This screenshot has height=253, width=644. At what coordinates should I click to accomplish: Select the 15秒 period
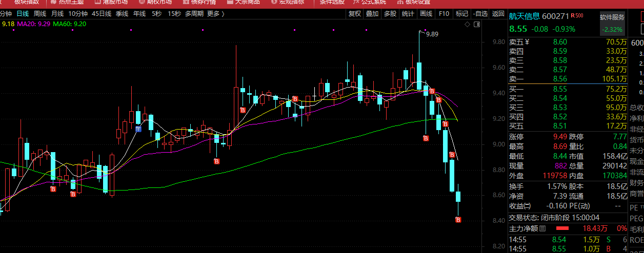(x=174, y=14)
